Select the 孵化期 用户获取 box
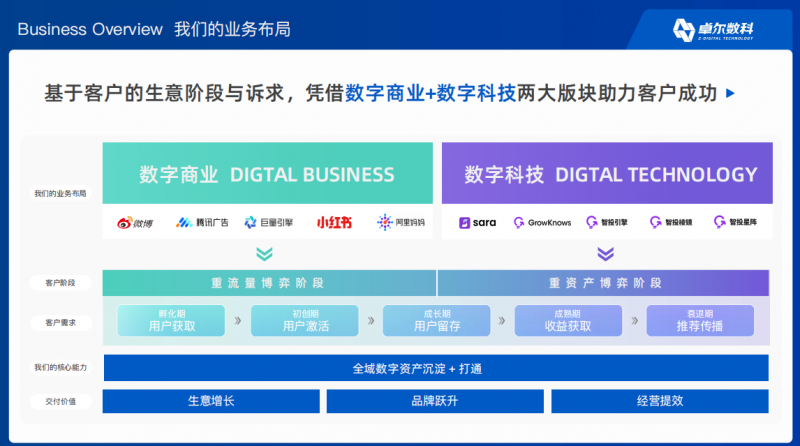 [171, 320]
